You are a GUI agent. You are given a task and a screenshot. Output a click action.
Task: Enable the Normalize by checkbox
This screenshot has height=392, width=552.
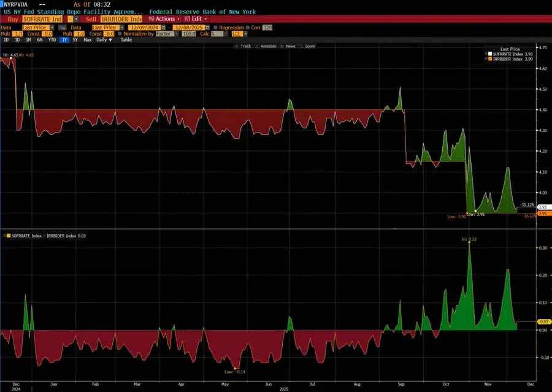119,35
